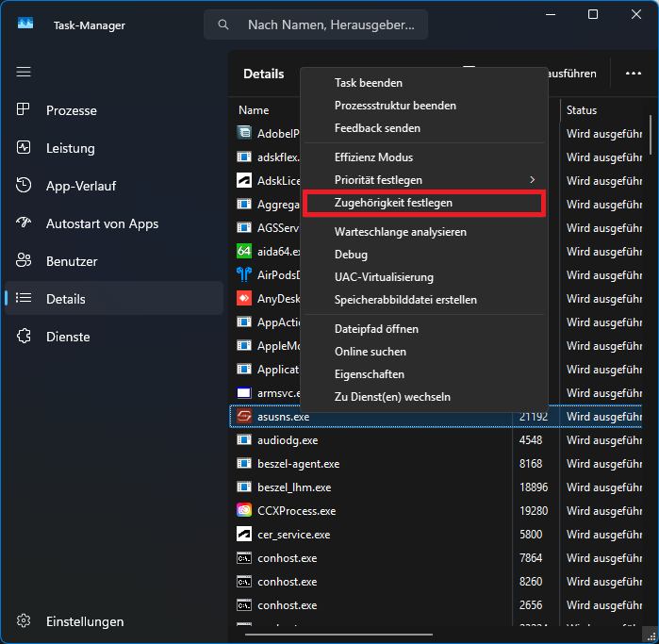Choose Task beenden from context menu

369,83
